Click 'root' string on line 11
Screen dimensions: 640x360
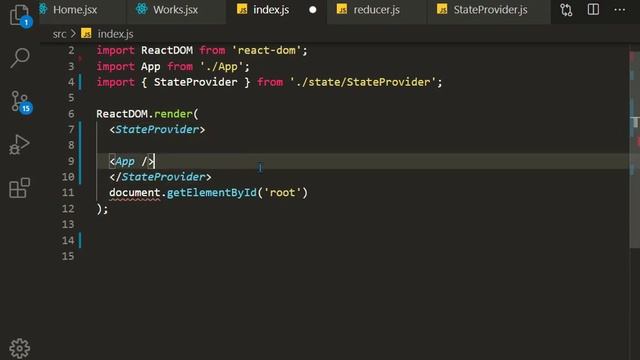coord(282,193)
